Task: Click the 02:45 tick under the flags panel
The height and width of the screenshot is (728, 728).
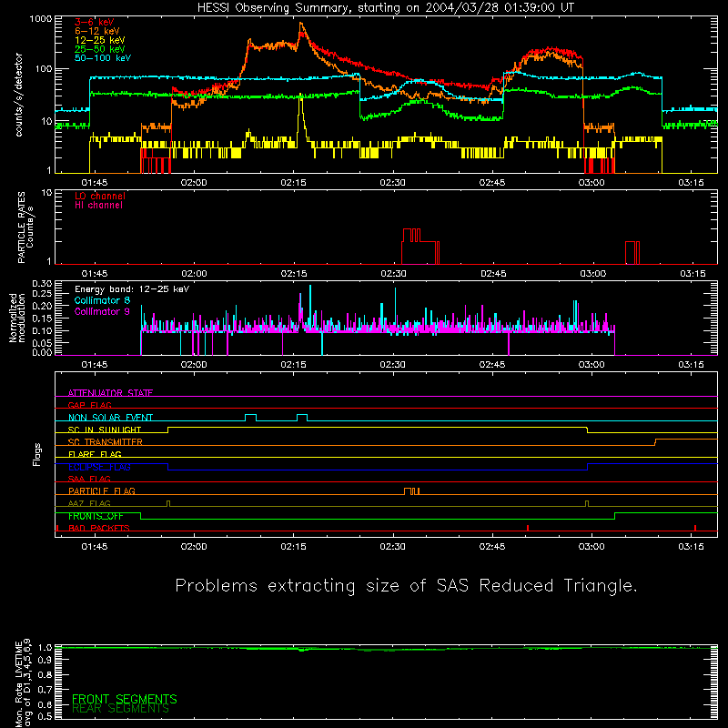Action: [492, 547]
